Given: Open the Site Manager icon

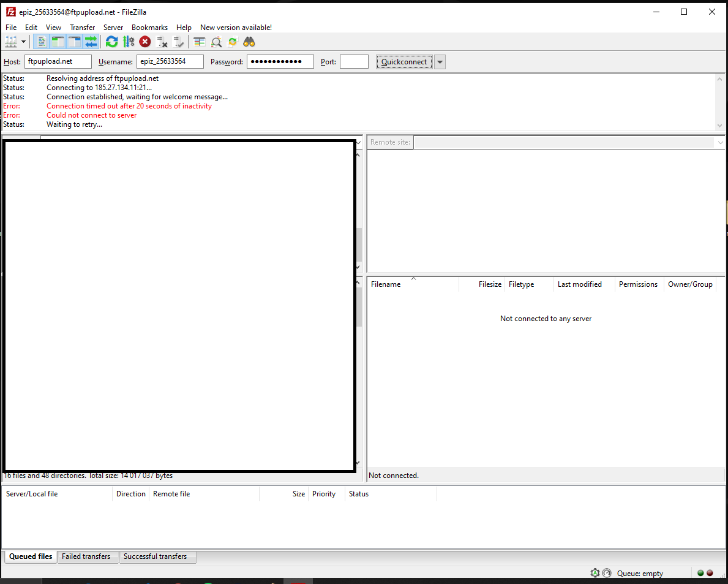Looking at the screenshot, I should 12,42.
